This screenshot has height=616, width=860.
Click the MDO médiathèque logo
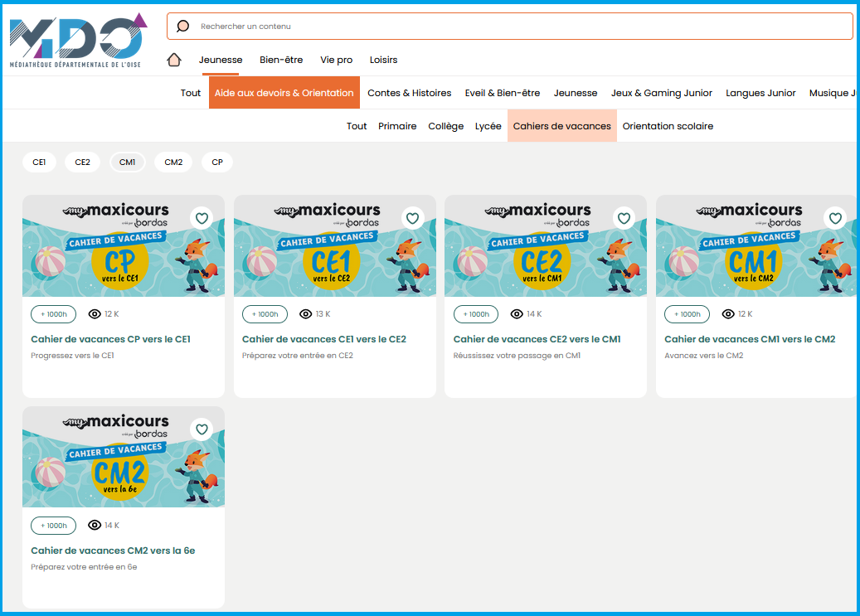click(x=79, y=40)
